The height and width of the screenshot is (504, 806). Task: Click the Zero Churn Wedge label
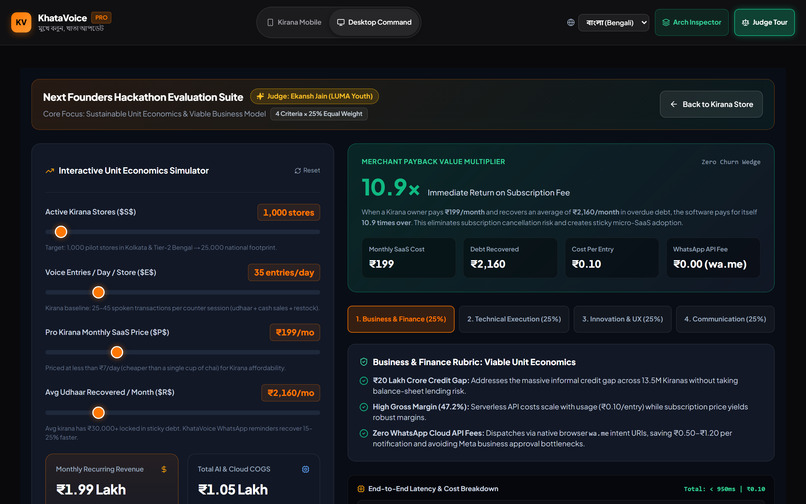point(730,162)
